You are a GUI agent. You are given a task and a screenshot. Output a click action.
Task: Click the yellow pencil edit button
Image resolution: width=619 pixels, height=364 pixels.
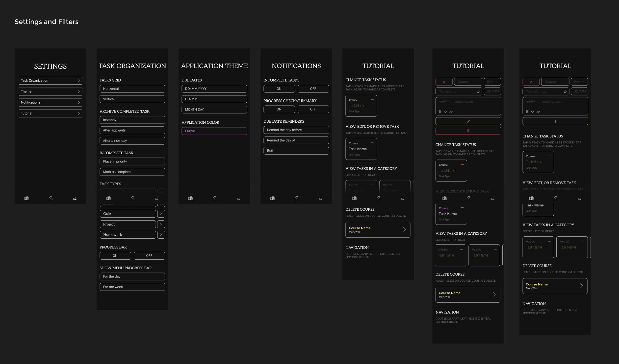(468, 121)
